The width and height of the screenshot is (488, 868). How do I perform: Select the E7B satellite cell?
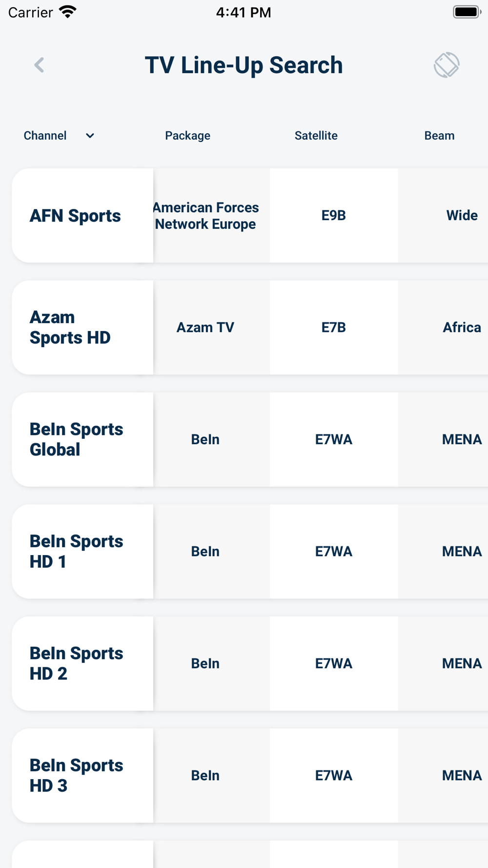[334, 328]
